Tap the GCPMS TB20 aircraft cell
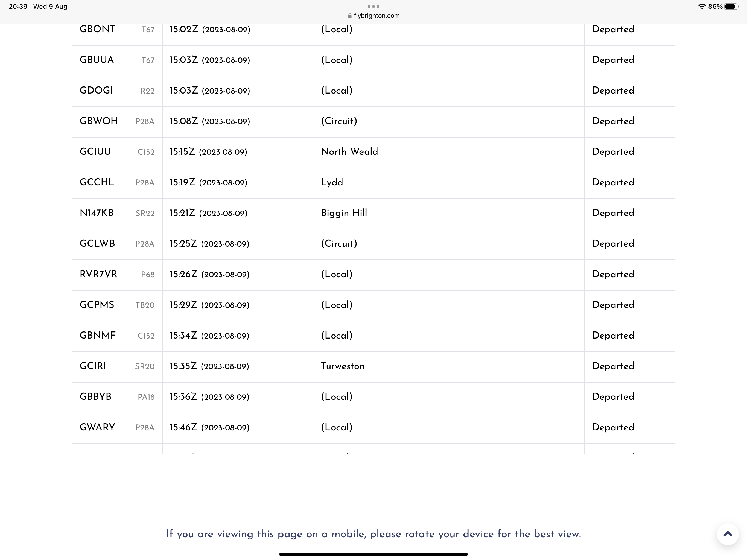Image resolution: width=747 pixels, height=560 pixels. [117, 305]
